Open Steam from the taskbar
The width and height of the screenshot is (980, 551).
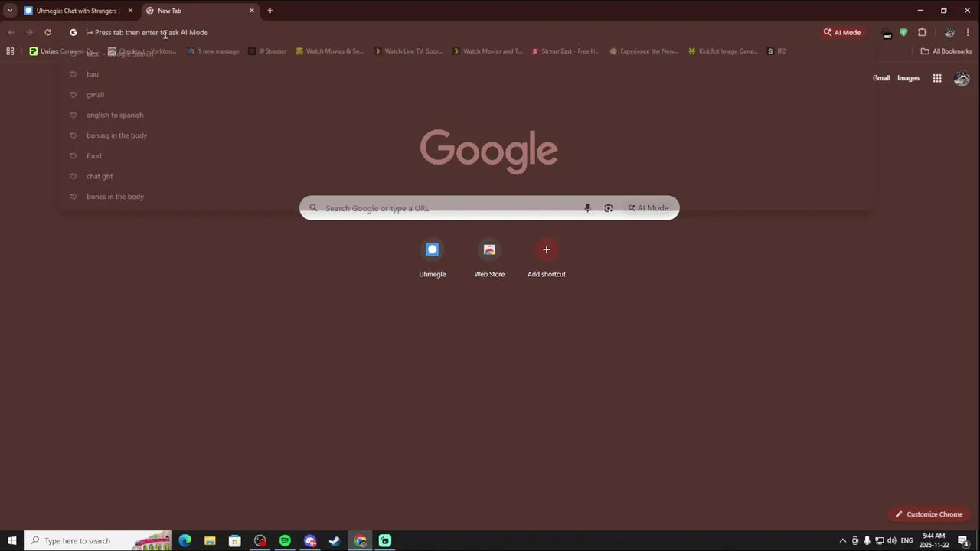[x=335, y=540]
